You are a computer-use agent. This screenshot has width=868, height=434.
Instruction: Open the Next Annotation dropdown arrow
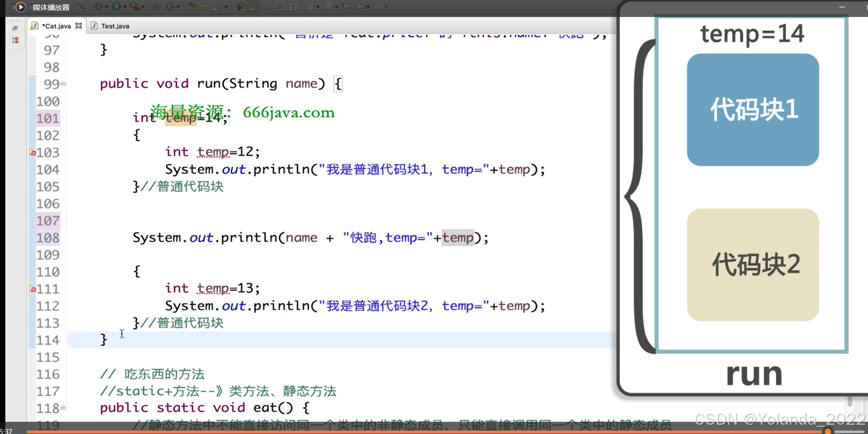coord(318,7)
